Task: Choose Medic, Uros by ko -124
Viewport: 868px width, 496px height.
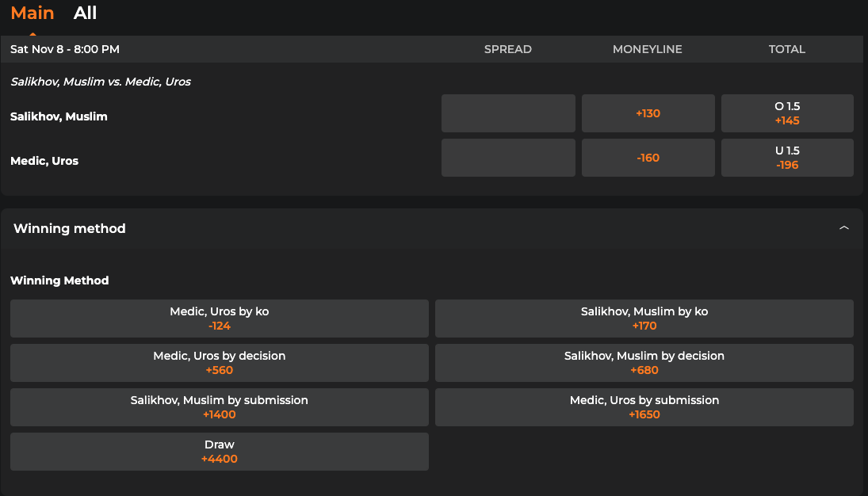Action: pyautogui.click(x=220, y=319)
